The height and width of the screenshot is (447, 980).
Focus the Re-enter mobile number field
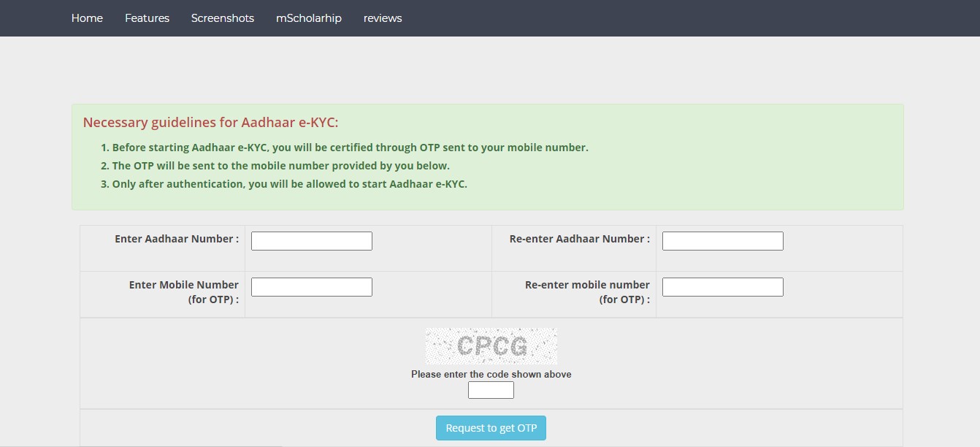[x=723, y=287]
